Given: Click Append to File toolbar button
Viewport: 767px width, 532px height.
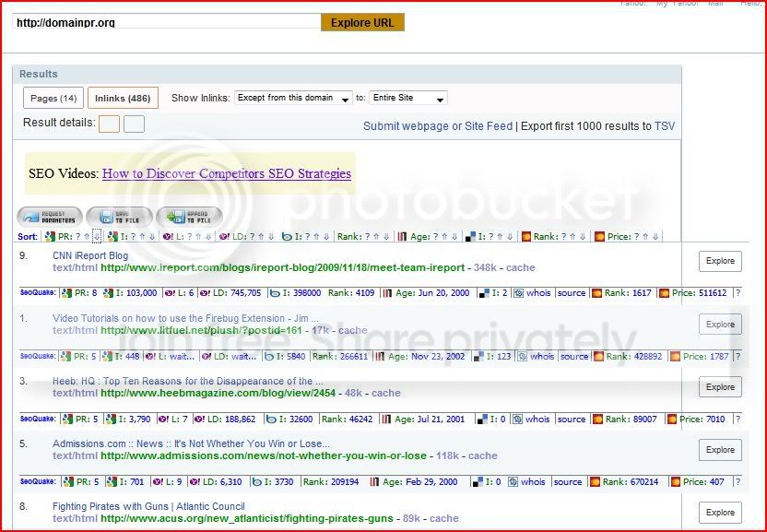Looking at the screenshot, I should 189,217.
